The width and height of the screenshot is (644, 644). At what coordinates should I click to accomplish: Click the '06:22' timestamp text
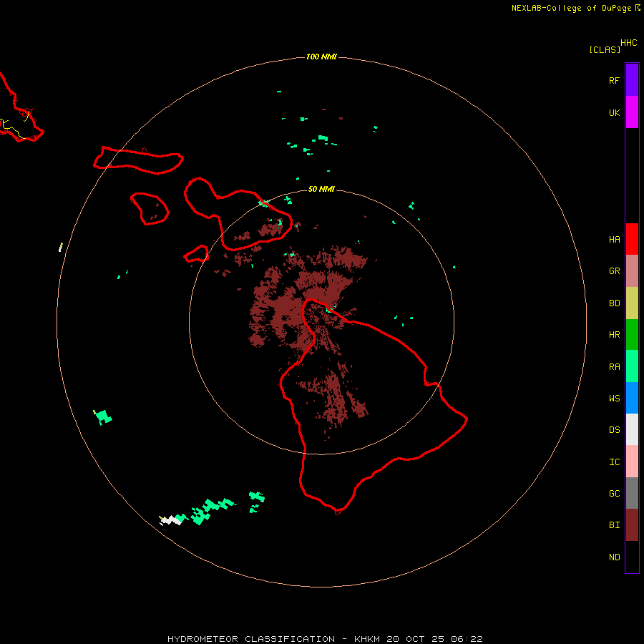click(467, 639)
